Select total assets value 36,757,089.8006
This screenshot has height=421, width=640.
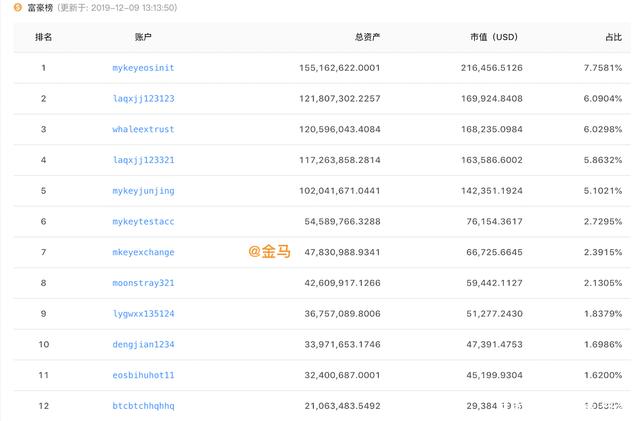(342, 314)
